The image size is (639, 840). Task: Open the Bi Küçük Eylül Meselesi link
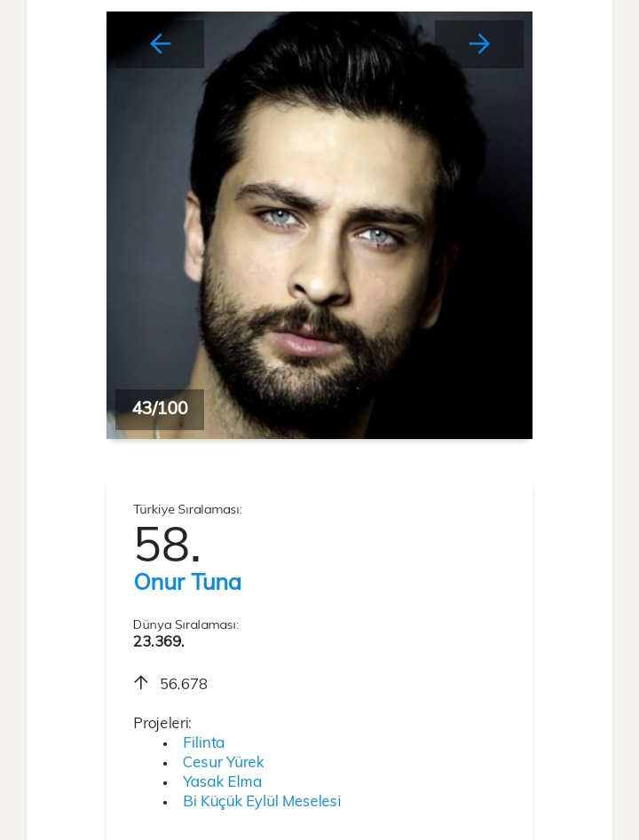[261, 801]
